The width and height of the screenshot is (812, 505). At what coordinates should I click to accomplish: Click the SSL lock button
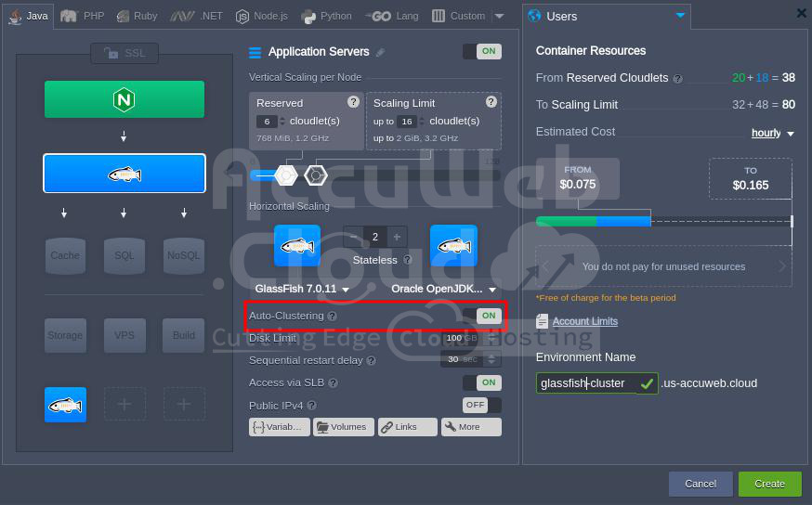coord(124,53)
